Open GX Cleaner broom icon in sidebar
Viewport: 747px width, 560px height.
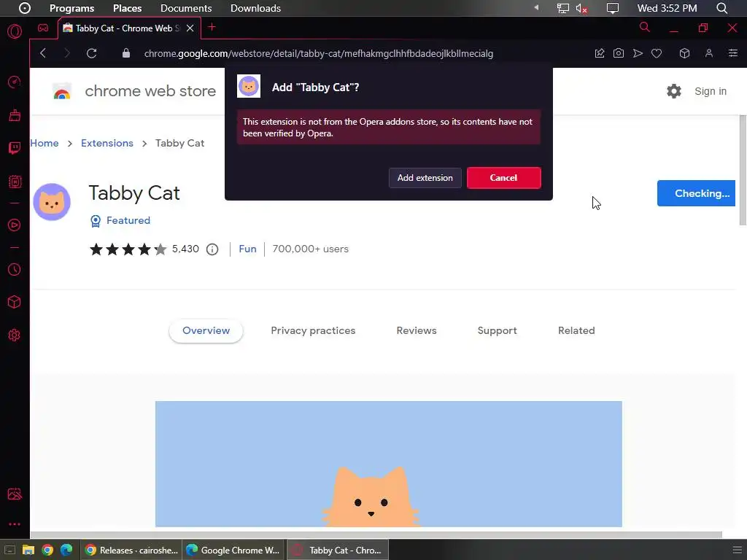point(15,115)
